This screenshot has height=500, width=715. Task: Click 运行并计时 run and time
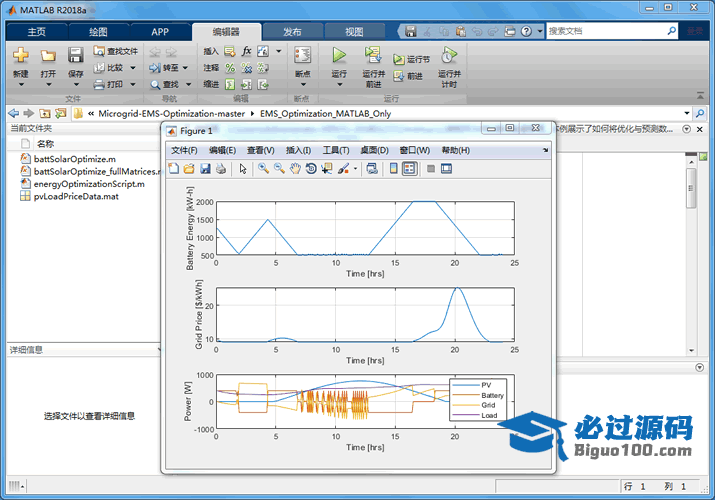click(x=449, y=67)
